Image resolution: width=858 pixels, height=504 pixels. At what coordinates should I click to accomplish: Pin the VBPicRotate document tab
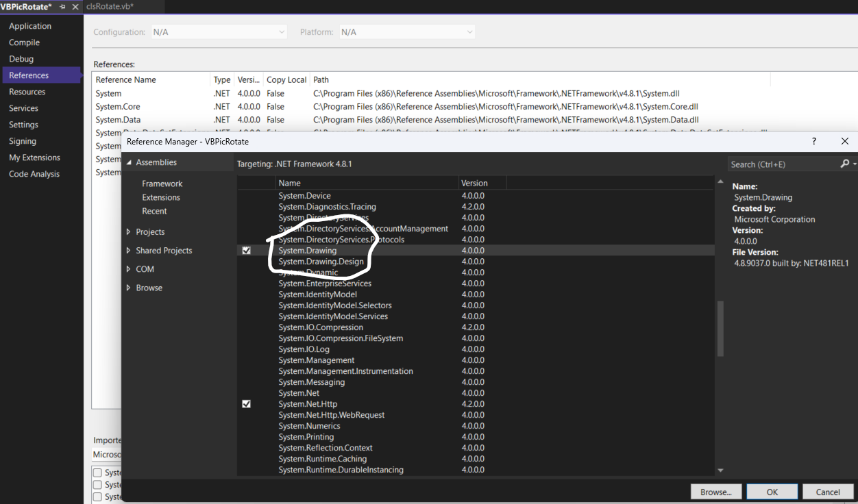click(63, 6)
